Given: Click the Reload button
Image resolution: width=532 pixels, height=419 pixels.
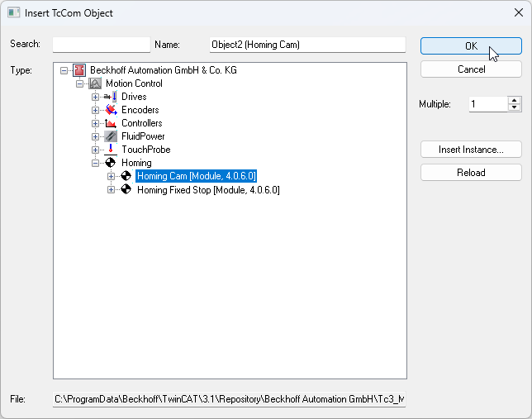Looking at the screenshot, I should (x=471, y=173).
